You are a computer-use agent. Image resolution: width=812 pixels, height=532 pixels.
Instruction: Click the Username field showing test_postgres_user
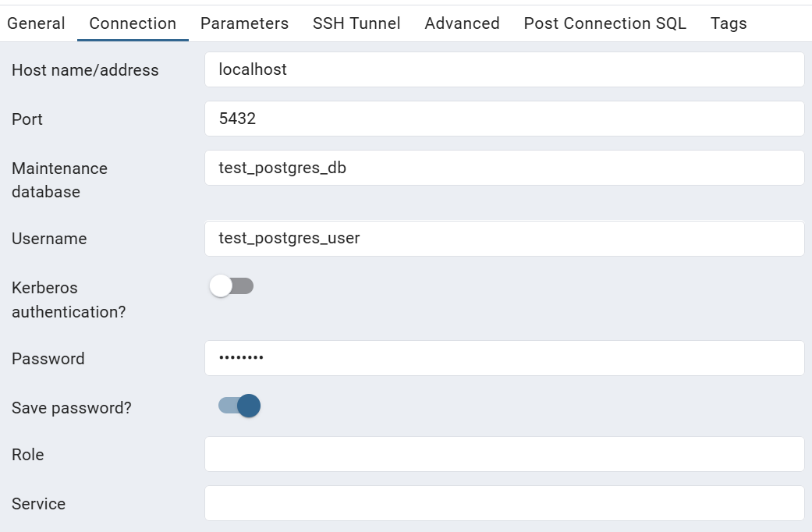point(503,238)
